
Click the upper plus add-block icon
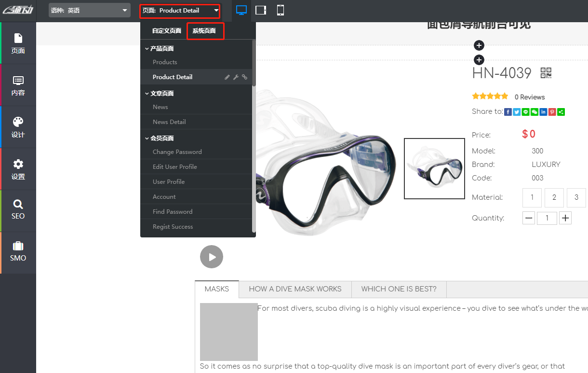click(x=479, y=45)
